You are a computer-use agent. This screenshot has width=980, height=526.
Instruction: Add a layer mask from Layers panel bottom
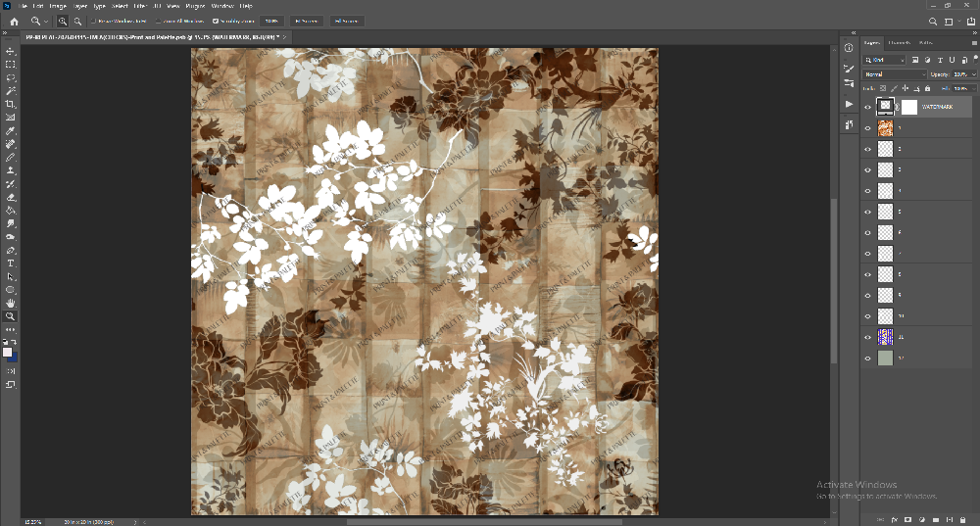[908, 519]
